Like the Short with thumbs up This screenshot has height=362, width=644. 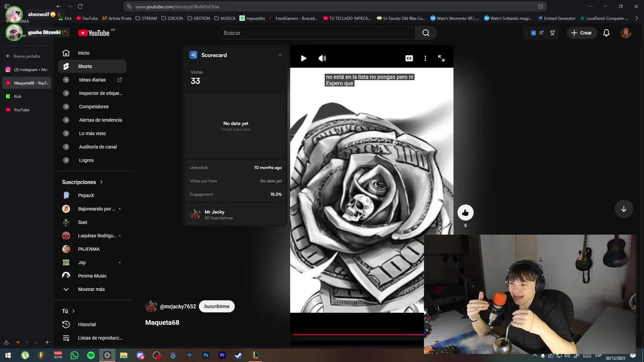click(465, 213)
